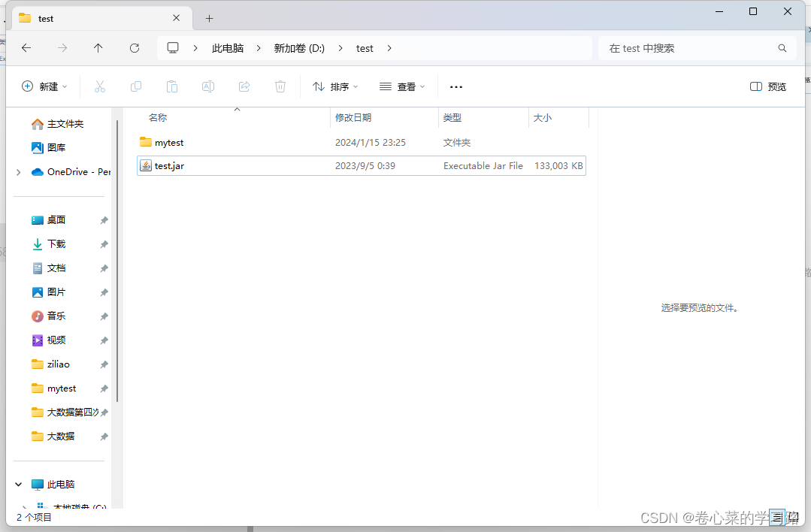Image resolution: width=811 pixels, height=532 pixels.
Task: Click the Delete trash icon
Action: click(280, 86)
